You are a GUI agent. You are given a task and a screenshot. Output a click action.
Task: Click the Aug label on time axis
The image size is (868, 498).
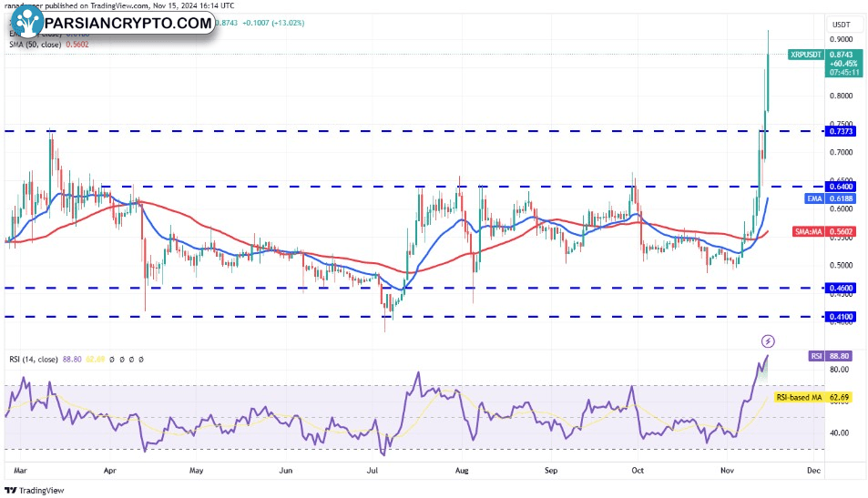pos(462,471)
